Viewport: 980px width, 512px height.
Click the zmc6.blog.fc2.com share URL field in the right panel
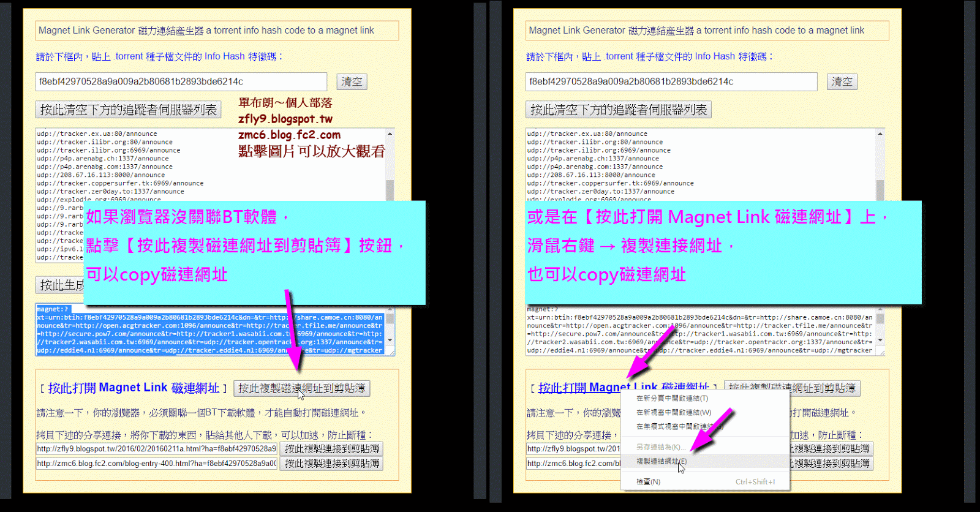click(x=573, y=464)
